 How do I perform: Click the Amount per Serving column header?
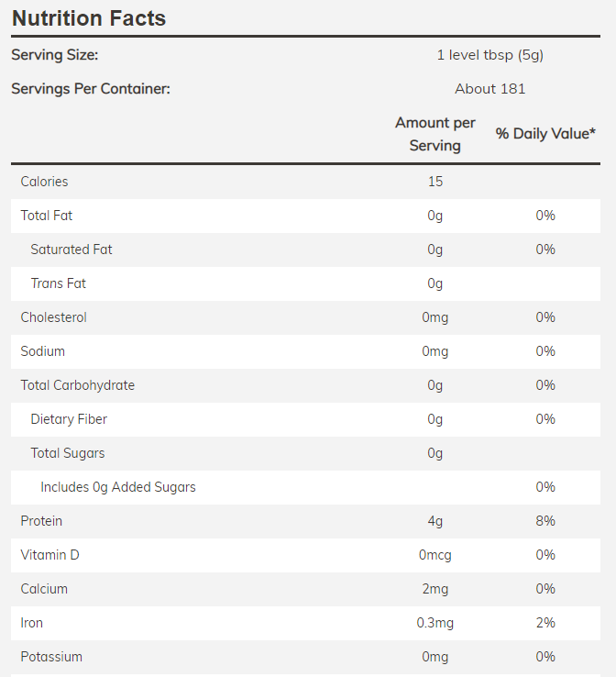click(x=435, y=134)
